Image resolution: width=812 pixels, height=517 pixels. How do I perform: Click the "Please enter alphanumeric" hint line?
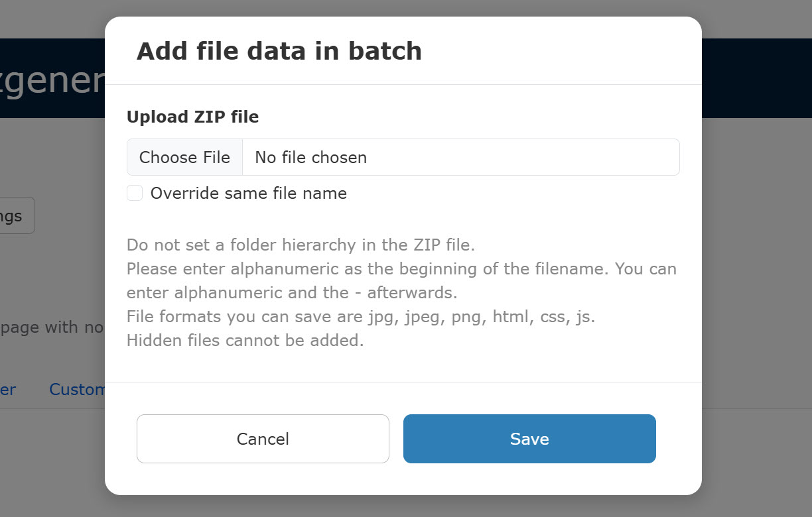pyautogui.click(x=401, y=269)
